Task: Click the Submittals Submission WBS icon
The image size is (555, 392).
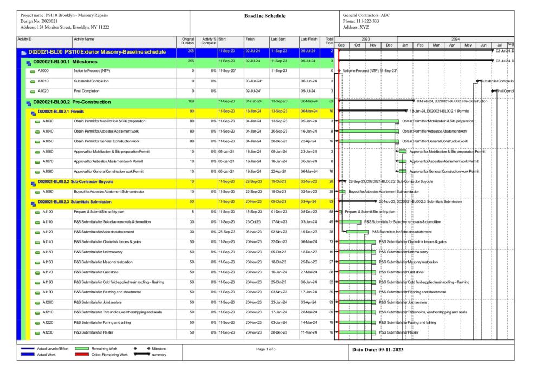Action: pyautogui.click(x=33, y=202)
